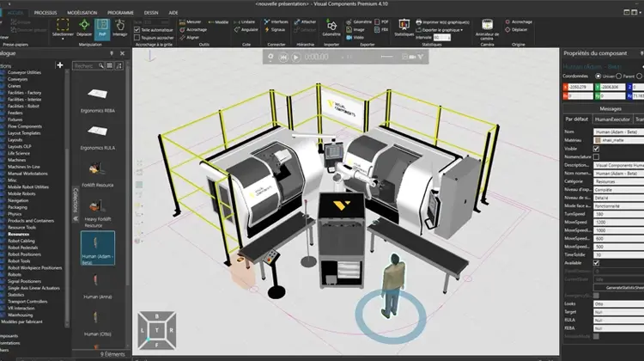Reset the simulation
644x361 pixels.
[283, 58]
